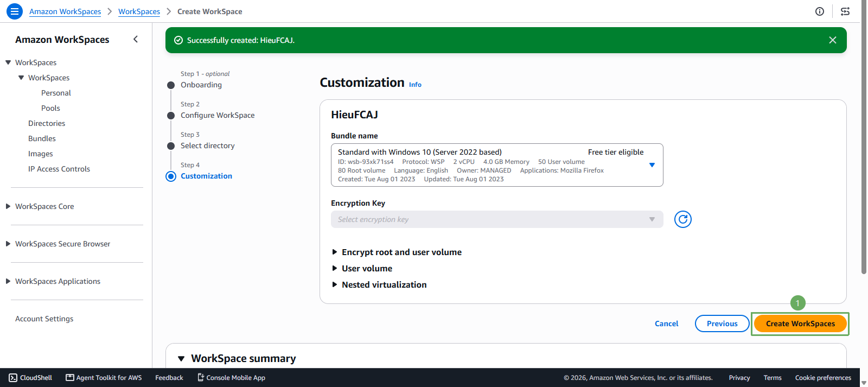Click the WorkSpaces breadcrumb link

[139, 11]
